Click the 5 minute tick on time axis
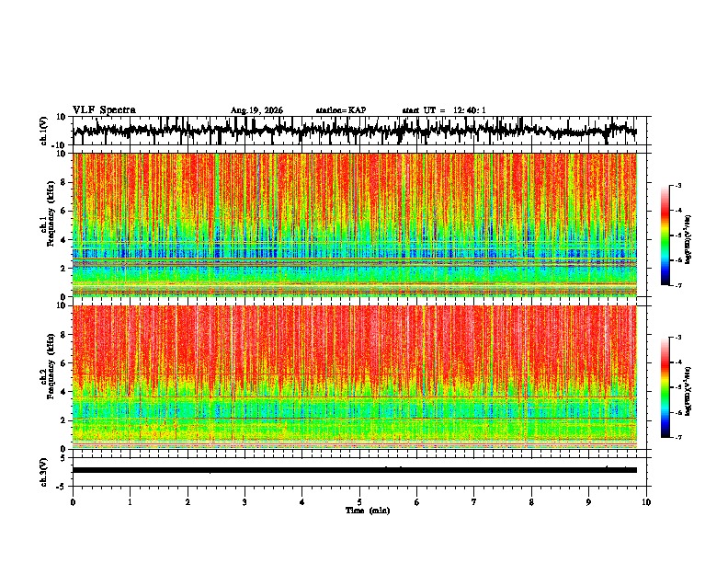This screenshot has height=563, width=728. pos(359,502)
